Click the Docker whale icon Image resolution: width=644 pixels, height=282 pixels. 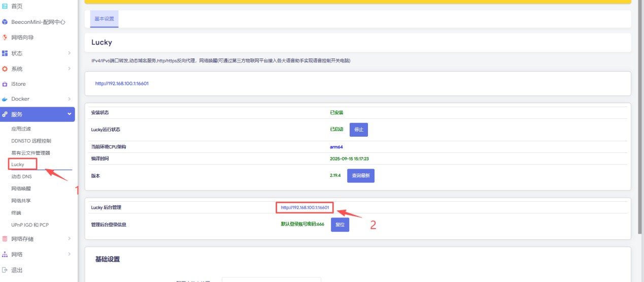tap(5, 99)
